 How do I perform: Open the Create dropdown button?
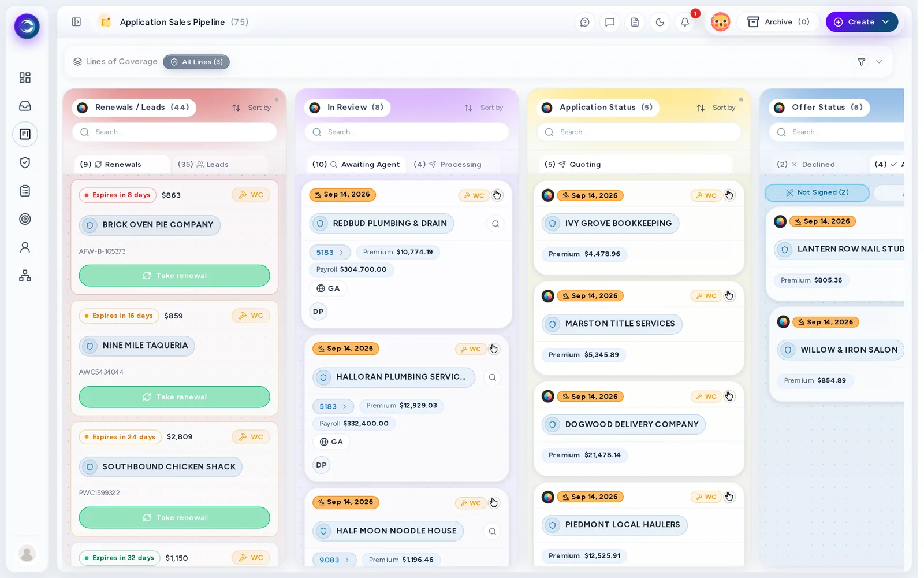pyautogui.click(x=862, y=22)
